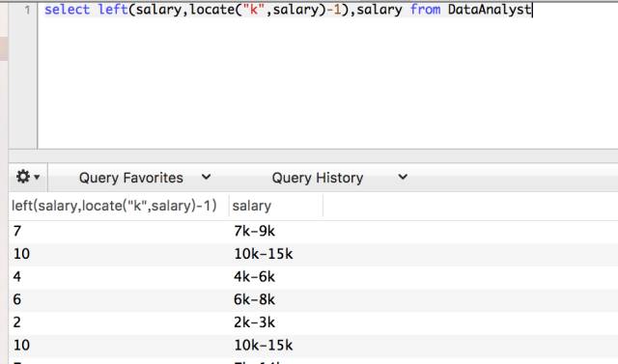This screenshot has height=364, width=618.
Task: Select the first 10k-15k salary cell
Action: click(264, 254)
